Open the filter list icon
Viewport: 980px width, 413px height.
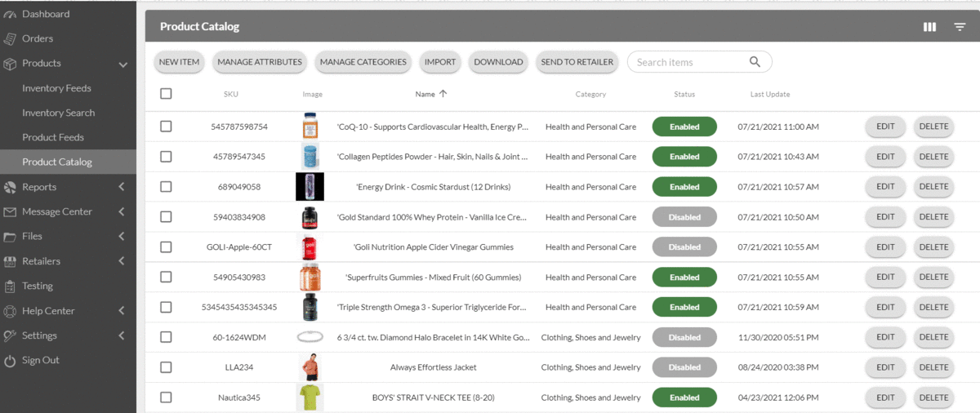click(960, 27)
